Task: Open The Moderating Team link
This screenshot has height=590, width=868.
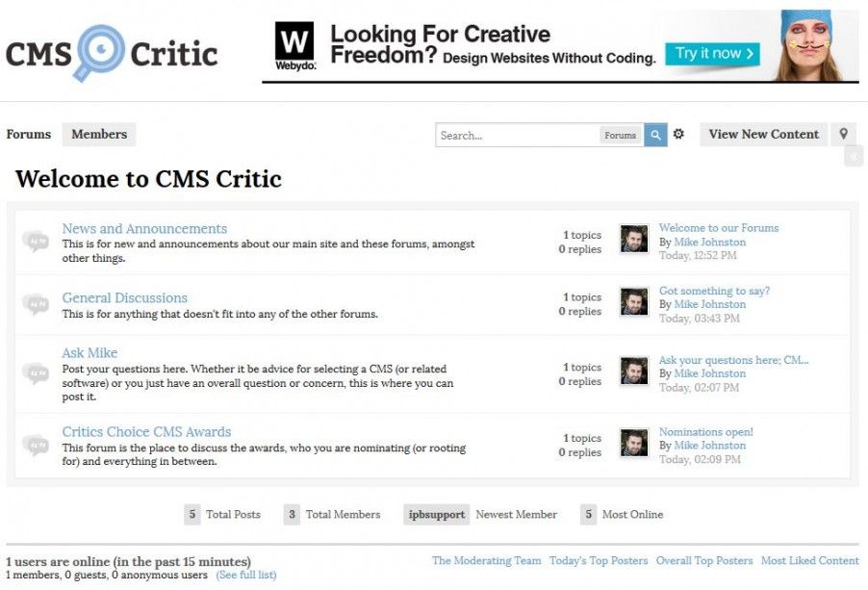Action: click(487, 560)
